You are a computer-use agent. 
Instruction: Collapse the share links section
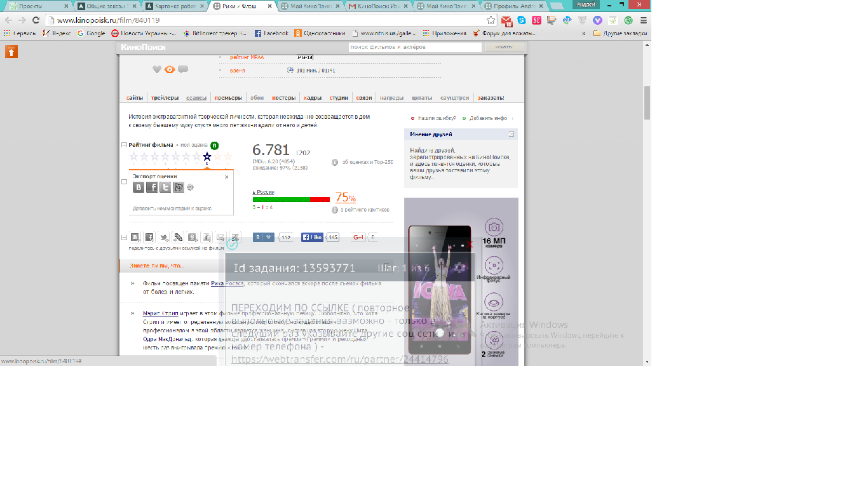[124, 237]
